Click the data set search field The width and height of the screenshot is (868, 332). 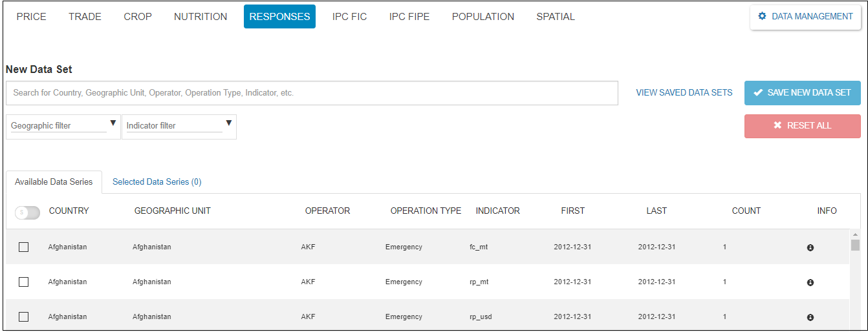pos(312,93)
